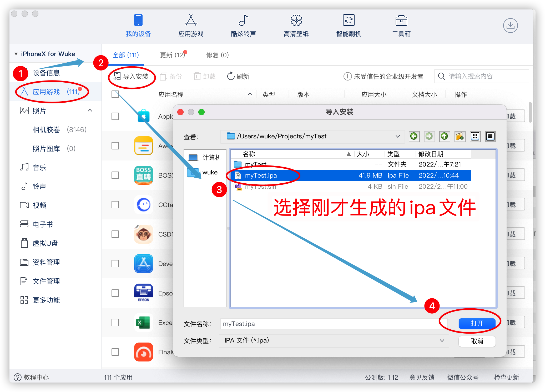545x392 pixels.
Task: Switch to the 更新 (12) tab
Action: click(x=173, y=55)
